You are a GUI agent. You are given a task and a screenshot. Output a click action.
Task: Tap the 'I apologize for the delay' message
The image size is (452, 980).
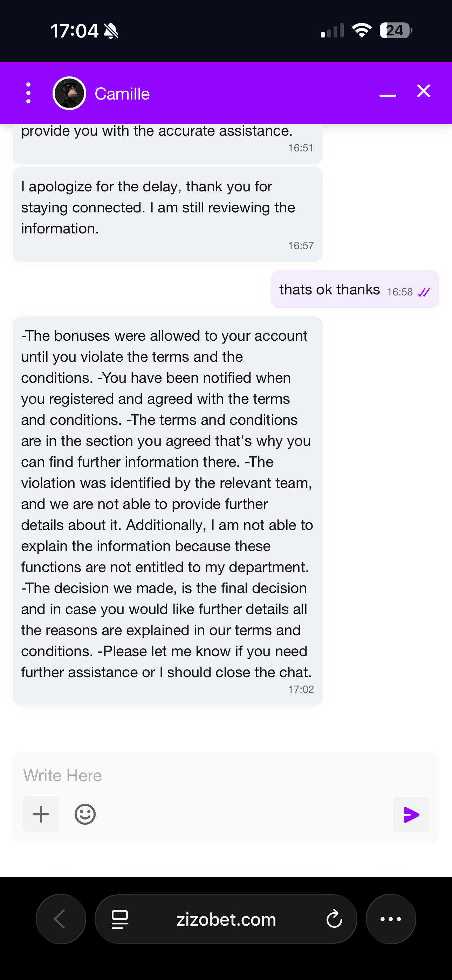pyautogui.click(x=167, y=215)
